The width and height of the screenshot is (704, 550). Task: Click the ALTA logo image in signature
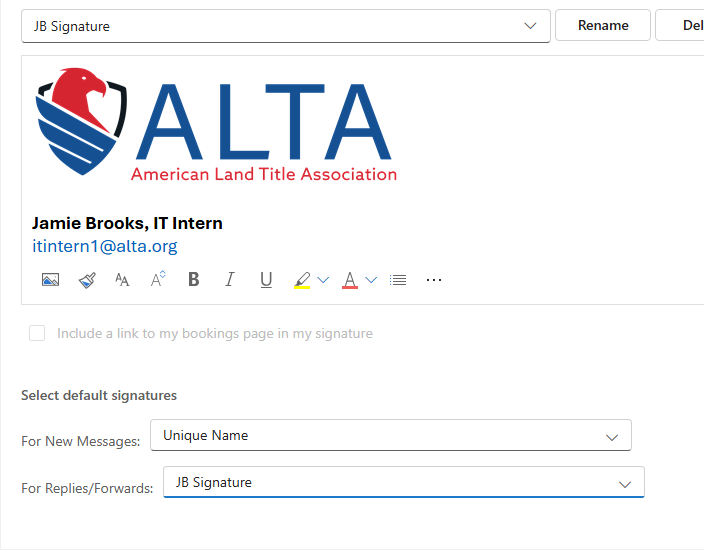pos(216,125)
